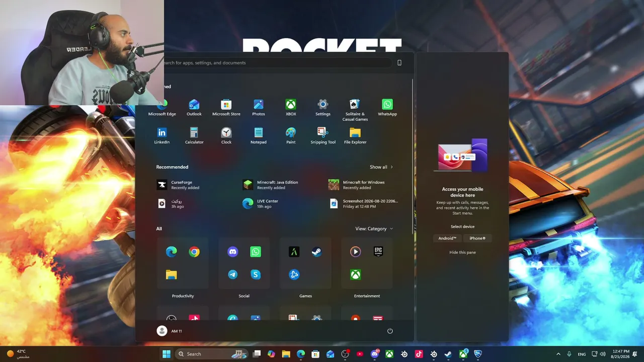
Task: Open WhatsApp from the pinned apps
Action: [387, 108]
